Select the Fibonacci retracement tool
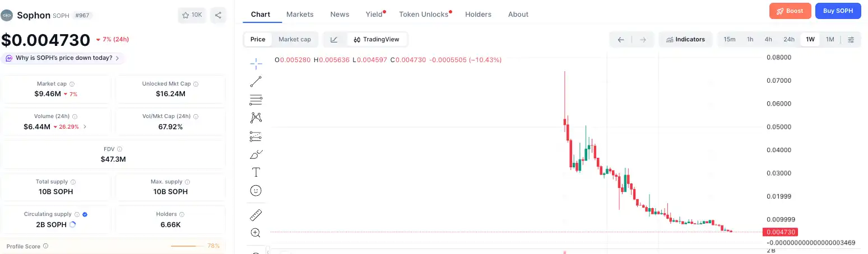The image size is (868, 254). (256, 100)
